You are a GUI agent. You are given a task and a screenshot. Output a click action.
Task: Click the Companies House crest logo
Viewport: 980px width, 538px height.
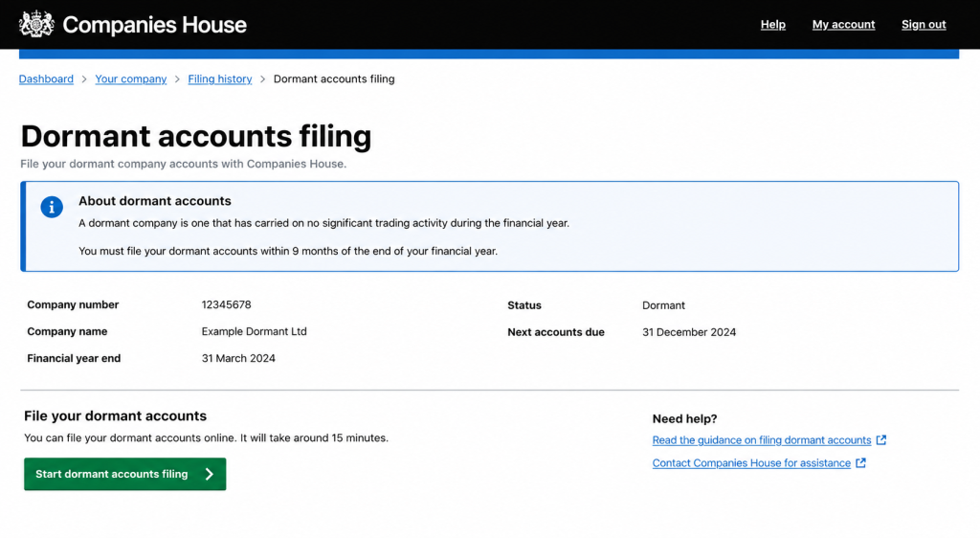(36, 24)
